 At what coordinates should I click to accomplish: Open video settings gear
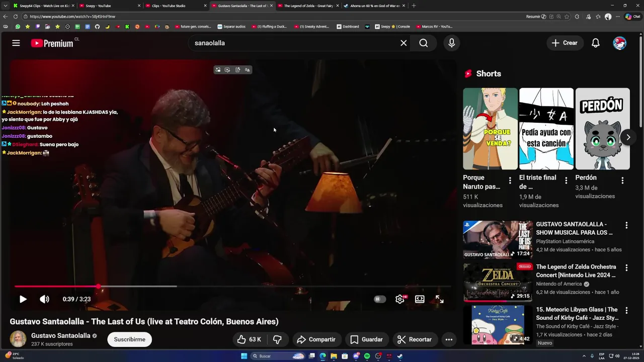(400, 299)
